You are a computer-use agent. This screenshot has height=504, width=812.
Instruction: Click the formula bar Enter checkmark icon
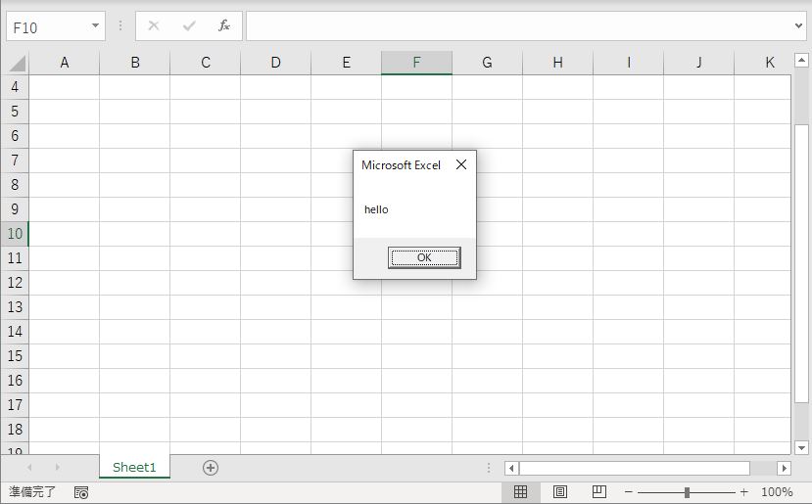tap(189, 26)
